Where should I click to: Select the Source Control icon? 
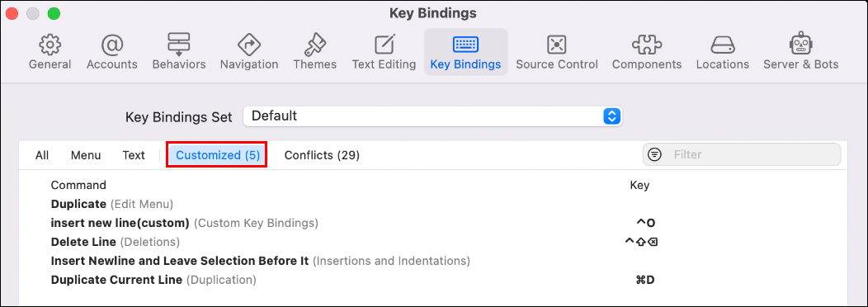point(556,45)
